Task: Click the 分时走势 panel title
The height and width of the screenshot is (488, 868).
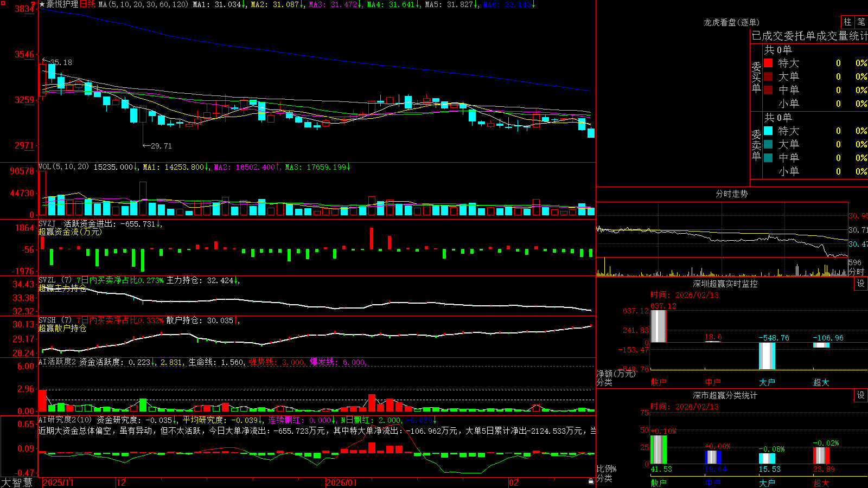Action: click(731, 194)
